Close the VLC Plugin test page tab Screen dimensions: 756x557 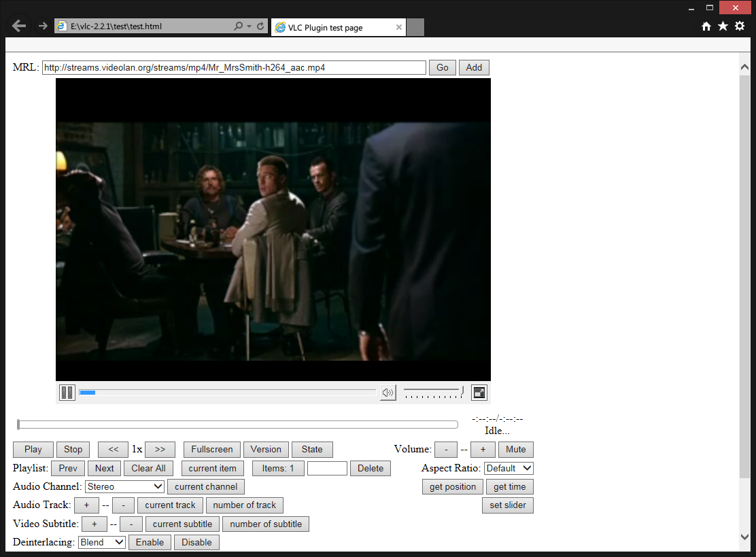tap(398, 27)
